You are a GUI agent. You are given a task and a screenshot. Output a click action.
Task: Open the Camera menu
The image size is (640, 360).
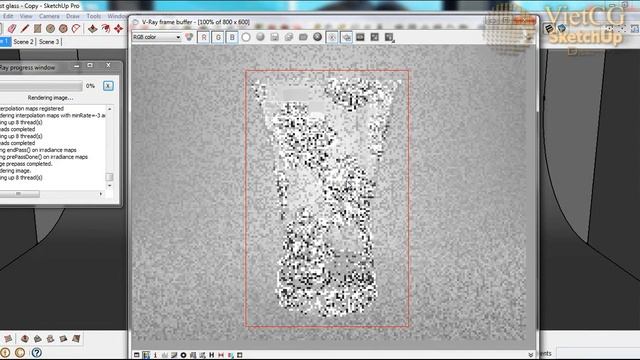(x=49, y=16)
